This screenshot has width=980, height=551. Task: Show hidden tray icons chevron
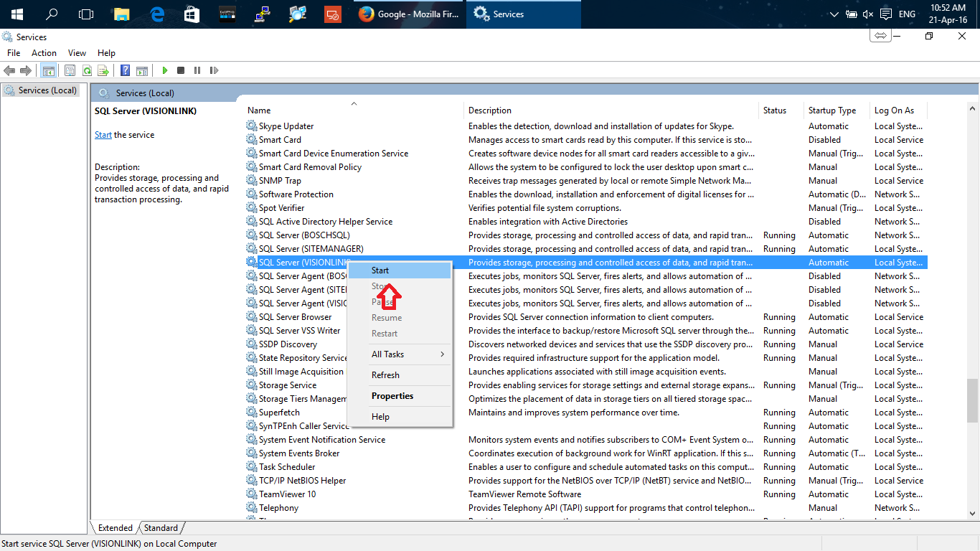834,14
